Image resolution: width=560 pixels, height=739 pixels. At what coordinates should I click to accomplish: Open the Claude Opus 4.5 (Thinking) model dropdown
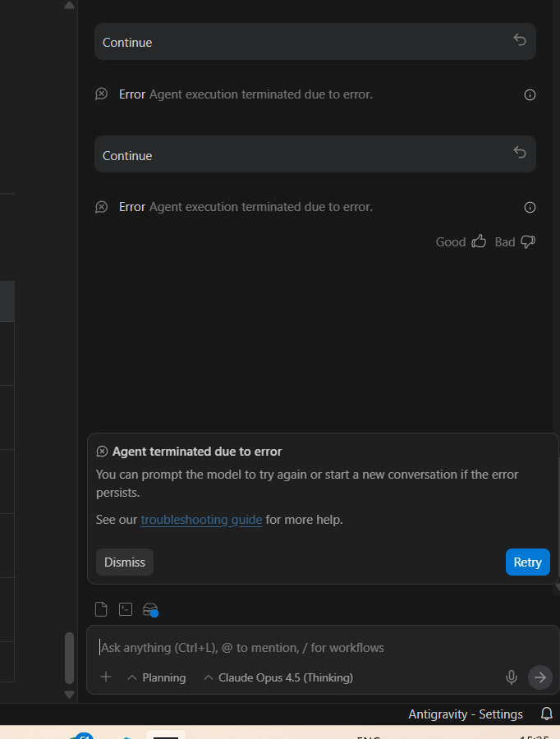[278, 677]
